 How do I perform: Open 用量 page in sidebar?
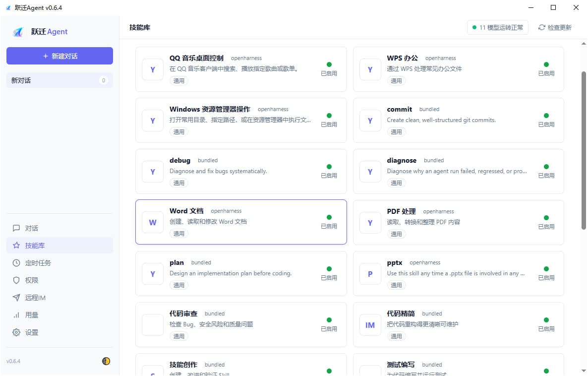pos(59,315)
